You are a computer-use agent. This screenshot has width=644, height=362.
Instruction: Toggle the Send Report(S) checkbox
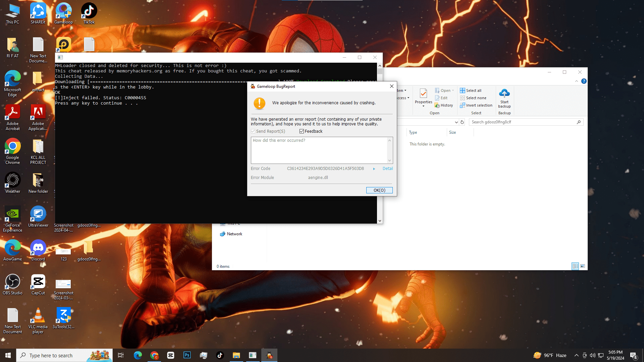pyautogui.click(x=253, y=131)
